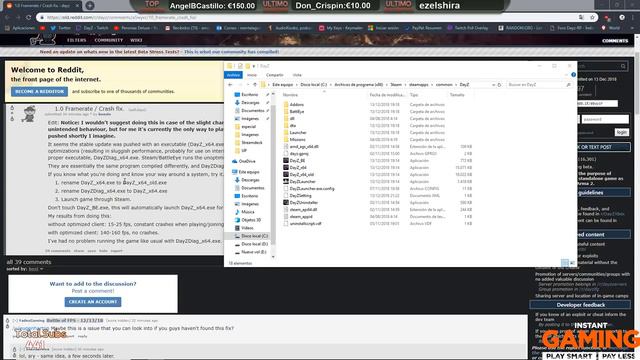Select Disco local (D:) in sidebar

pyautogui.click(x=251, y=244)
